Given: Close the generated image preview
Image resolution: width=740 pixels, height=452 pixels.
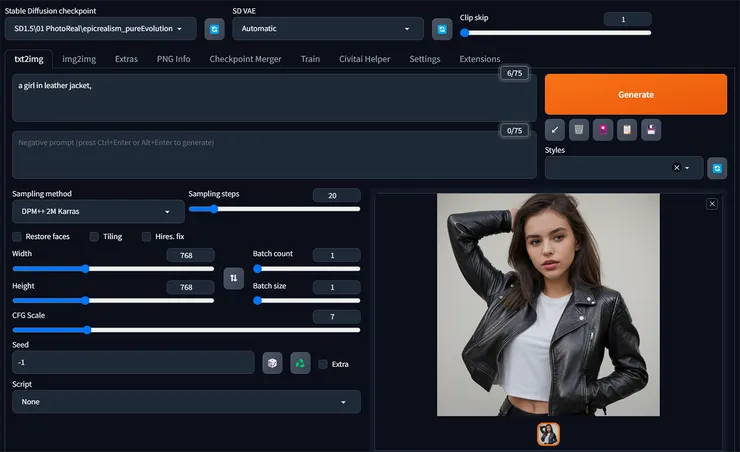Looking at the screenshot, I should [x=712, y=204].
